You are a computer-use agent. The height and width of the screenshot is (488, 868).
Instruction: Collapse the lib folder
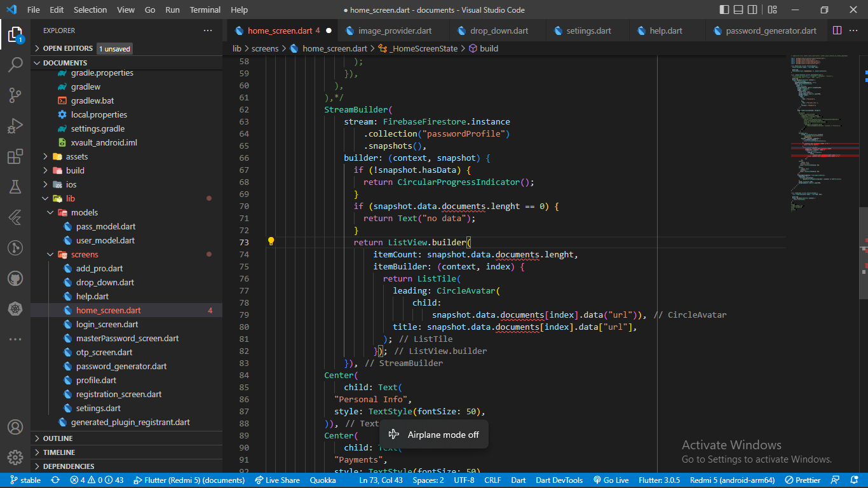[x=126, y=198]
